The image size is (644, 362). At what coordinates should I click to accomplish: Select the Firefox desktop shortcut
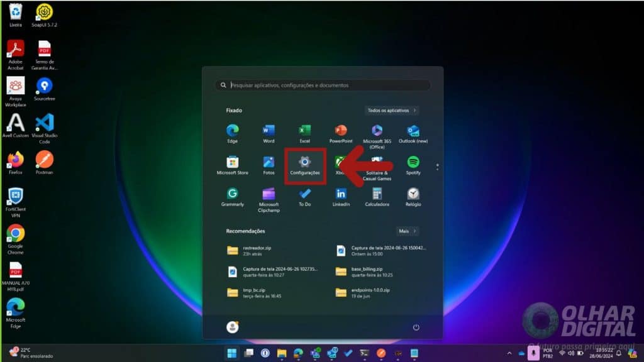tap(16, 163)
